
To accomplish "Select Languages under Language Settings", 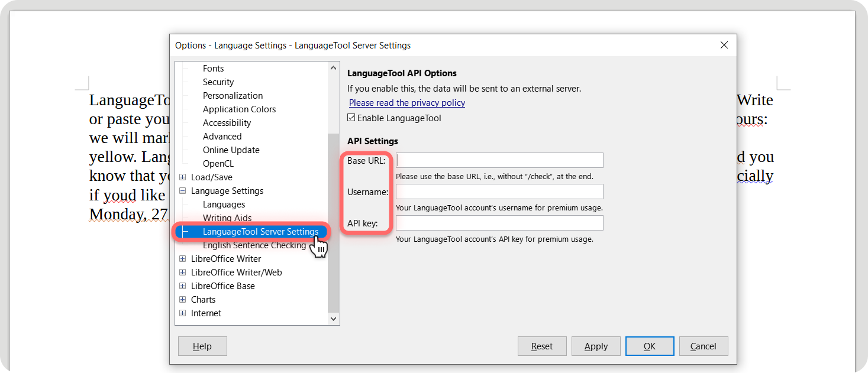I will coord(224,205).
